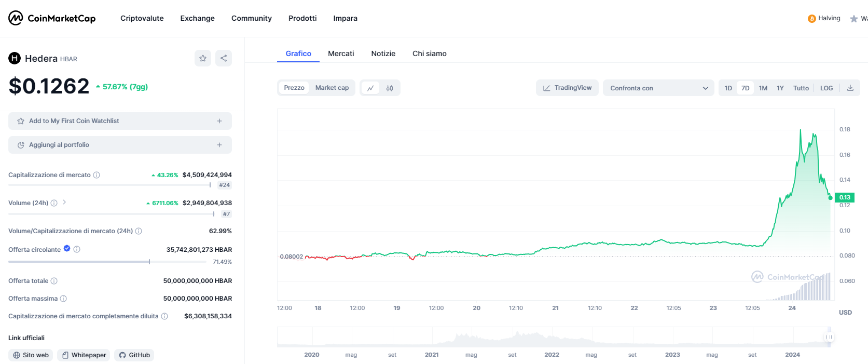Open the Sito web link
This screenshot has height=364, width=868.
tap(31, 355)
